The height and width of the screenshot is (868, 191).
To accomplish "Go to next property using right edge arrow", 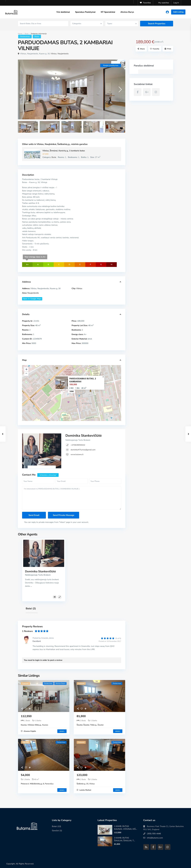I will 188,434.
